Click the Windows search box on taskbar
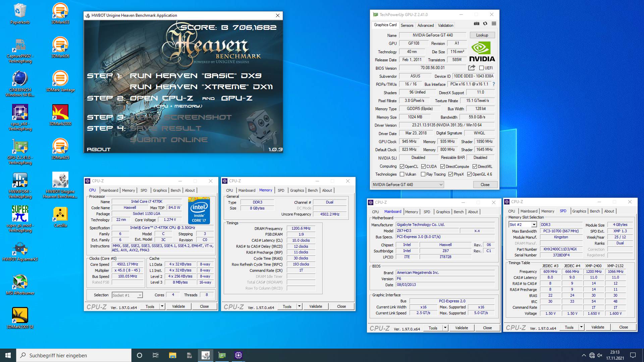 (x=74, y=355)
